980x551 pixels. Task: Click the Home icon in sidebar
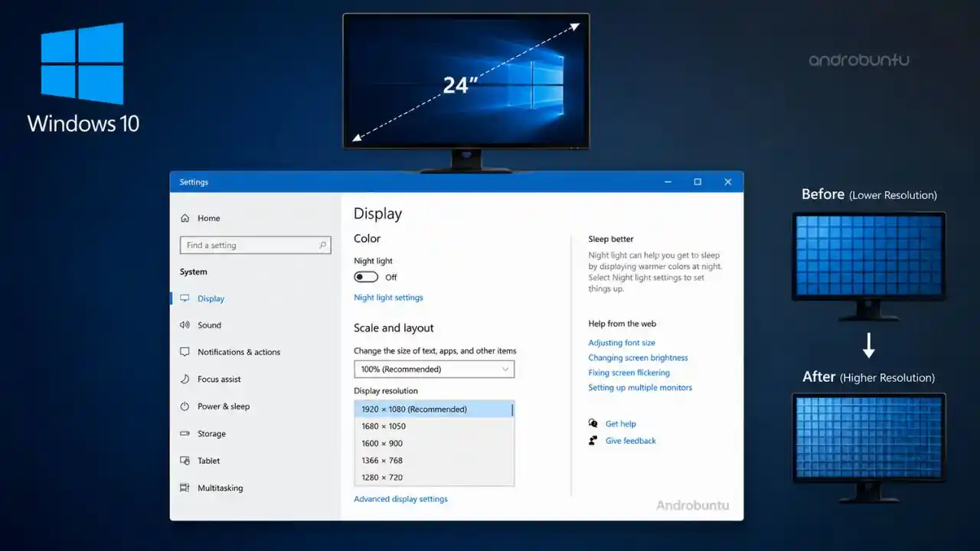pos(185,218)
